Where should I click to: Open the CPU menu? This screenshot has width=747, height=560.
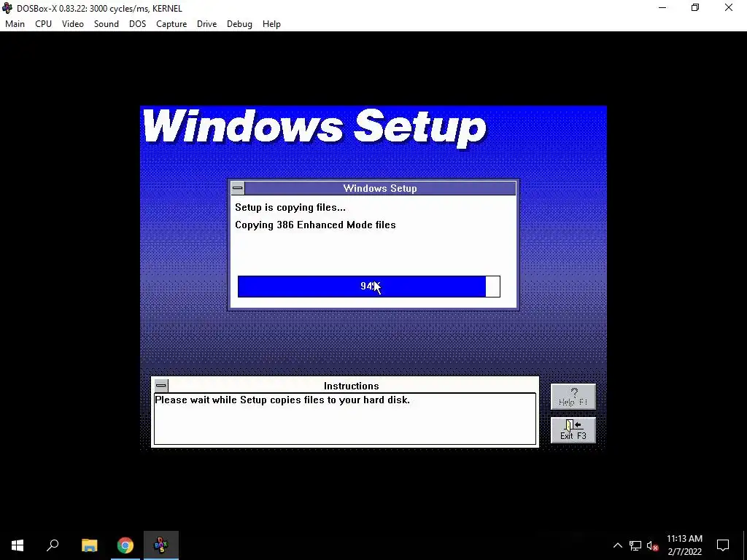pyautogui.click(x=43, y=24)
